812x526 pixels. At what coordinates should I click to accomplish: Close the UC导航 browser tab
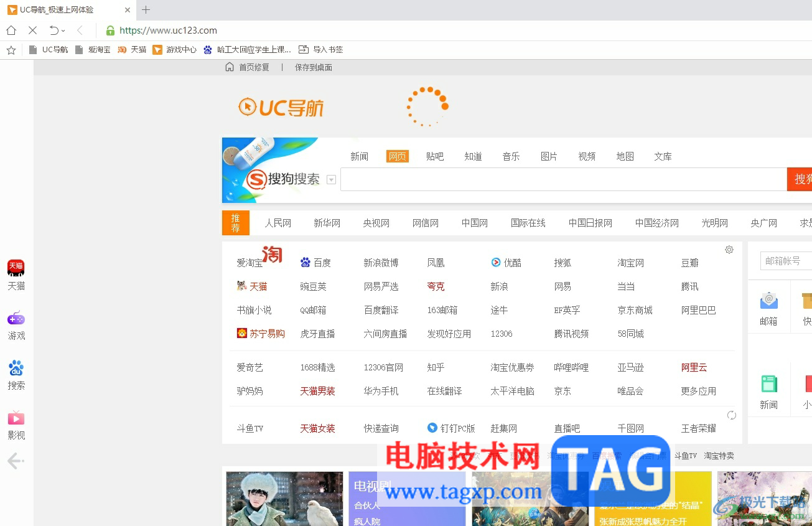(x=128, y=10)
